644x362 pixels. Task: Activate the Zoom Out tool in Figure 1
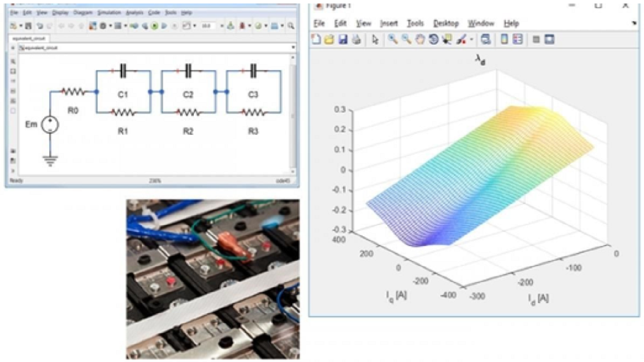tap(406, 39)
